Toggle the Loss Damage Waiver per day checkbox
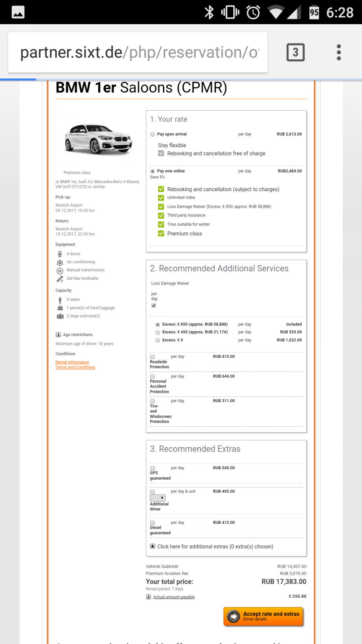The image size is (362, 644). pos(154,305)
